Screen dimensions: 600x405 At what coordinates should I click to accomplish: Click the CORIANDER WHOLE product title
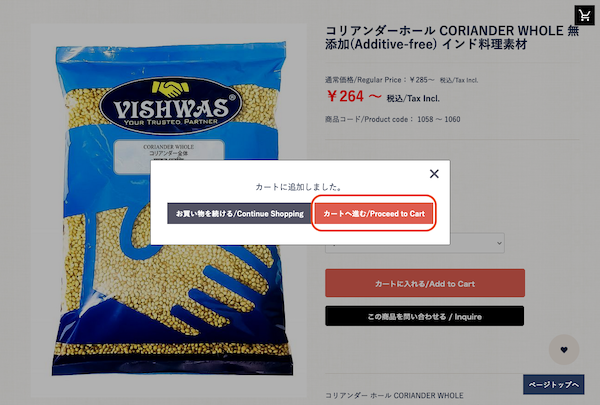(452, 38)
